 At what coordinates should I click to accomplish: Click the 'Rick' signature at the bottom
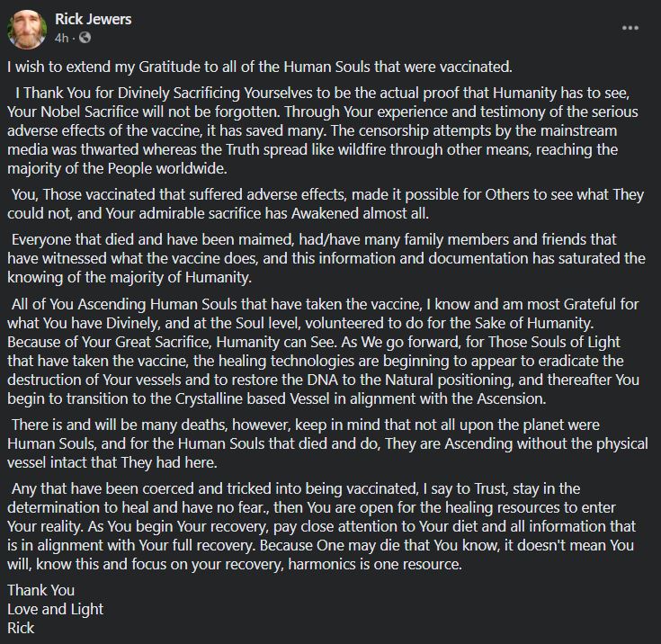point(21,628)
